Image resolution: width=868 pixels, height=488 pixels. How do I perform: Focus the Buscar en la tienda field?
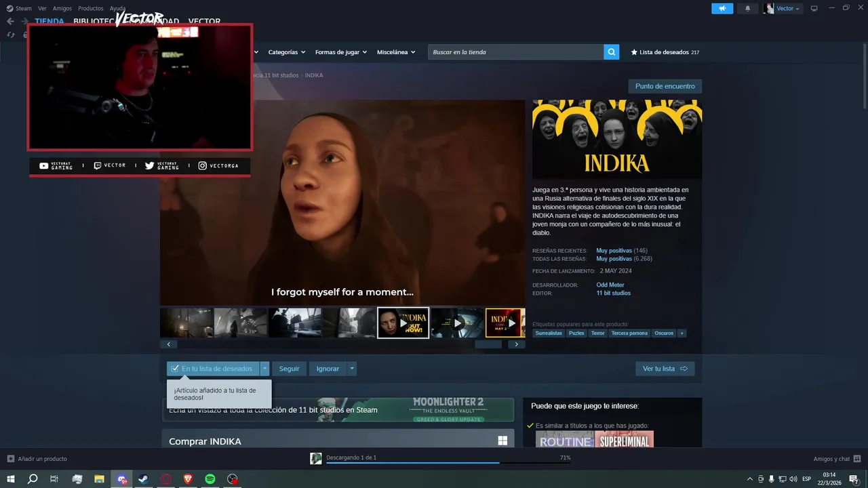(x=515, y=52)
